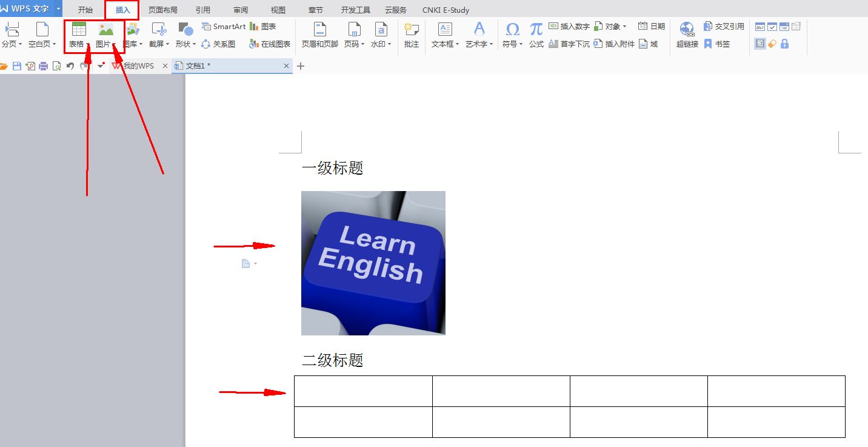
Task: Add a new document tab with plus
Action: [301, 66]
